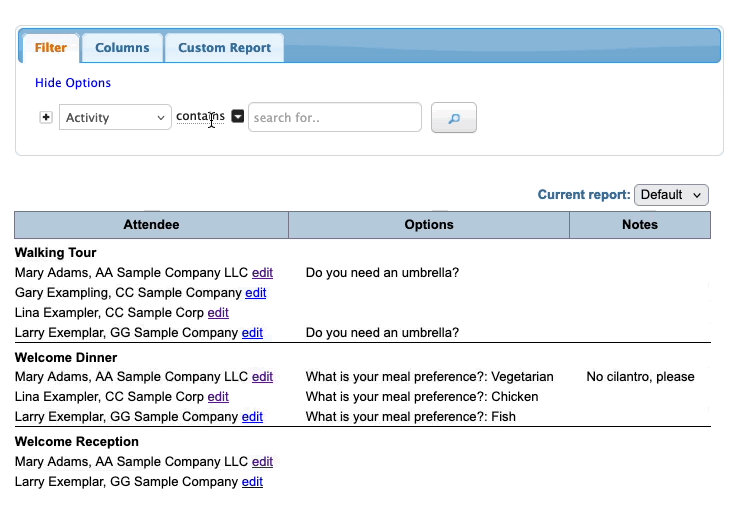Edit Lina Exampler under Welcome Dinner

(x=218, y=397)
